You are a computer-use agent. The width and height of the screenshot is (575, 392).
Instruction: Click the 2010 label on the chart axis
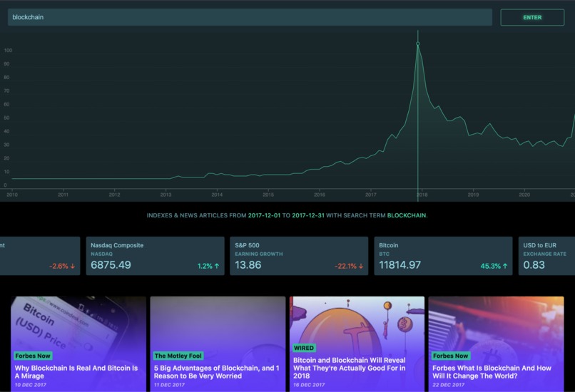[x=12, y=195]
